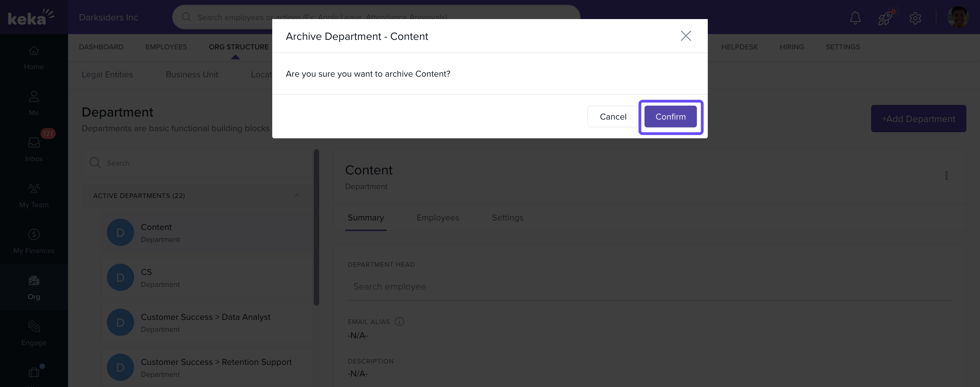Screen dimensions: 980x387
Task: Collapse Active Departments list
Action: tap(296, 196)
